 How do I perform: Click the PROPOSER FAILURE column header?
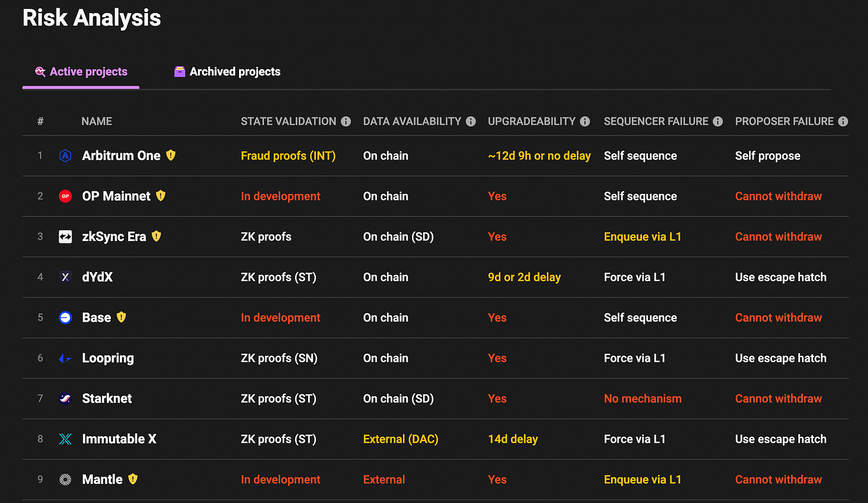[785, 121]
